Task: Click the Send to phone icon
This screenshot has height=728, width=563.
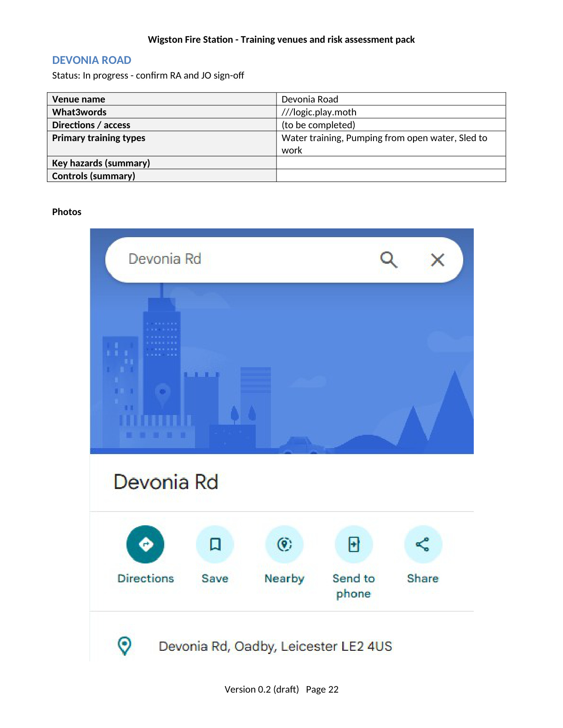Action: 354,544
